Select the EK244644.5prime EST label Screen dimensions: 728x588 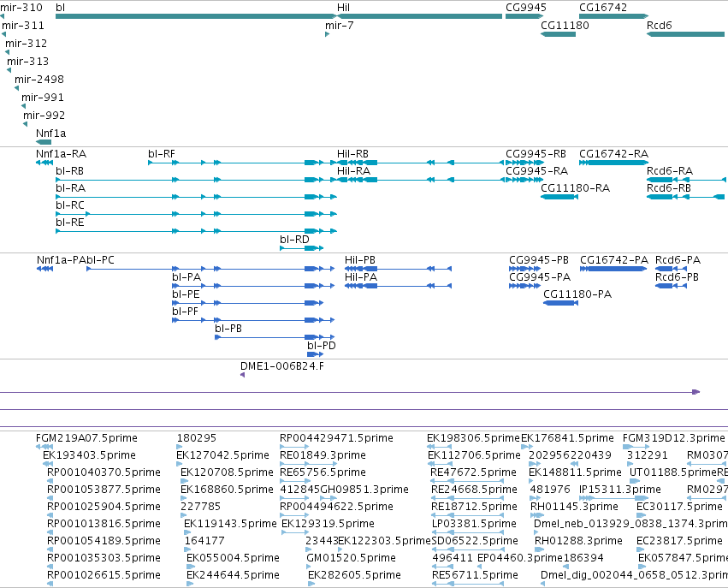233,575
